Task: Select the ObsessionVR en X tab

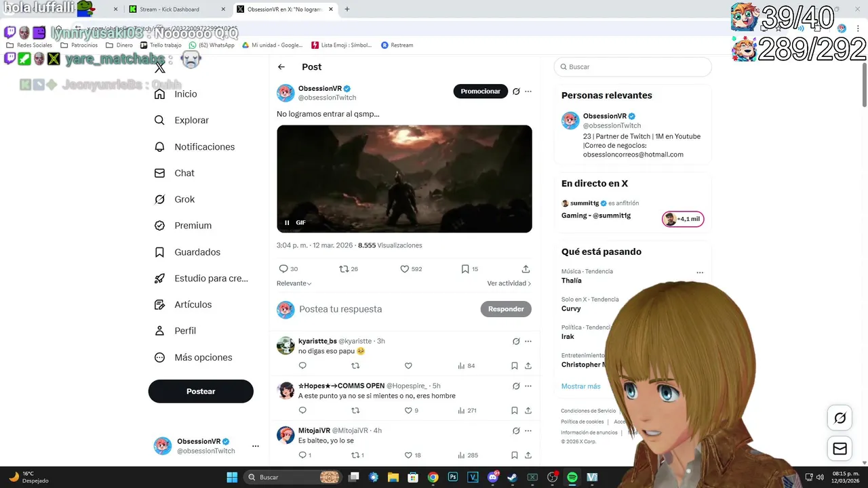Action: pyautogui.click(x=283, y=9)
